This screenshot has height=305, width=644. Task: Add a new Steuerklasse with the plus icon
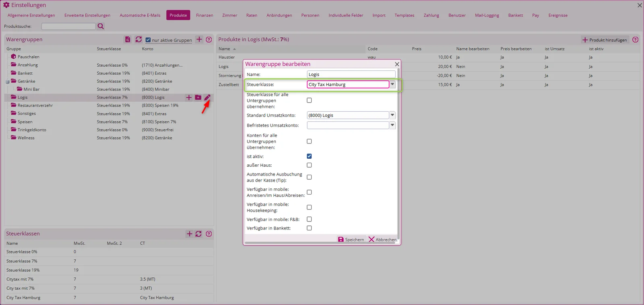click(x=190, y=234)
